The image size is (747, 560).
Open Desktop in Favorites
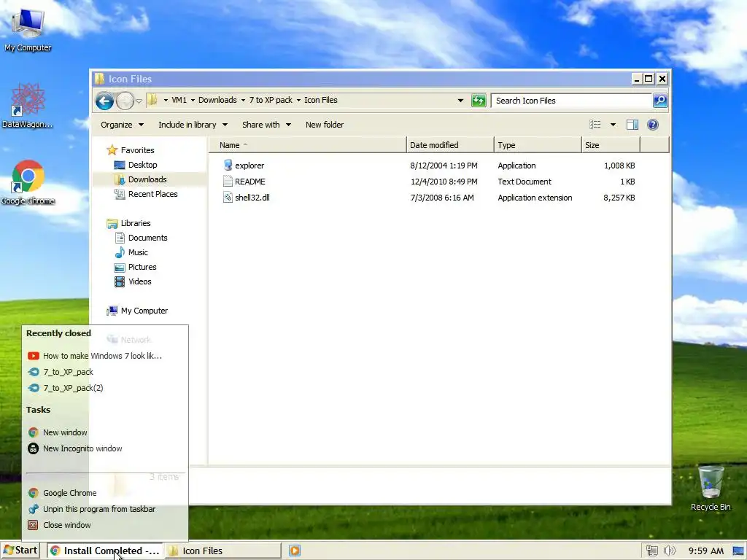136,165
